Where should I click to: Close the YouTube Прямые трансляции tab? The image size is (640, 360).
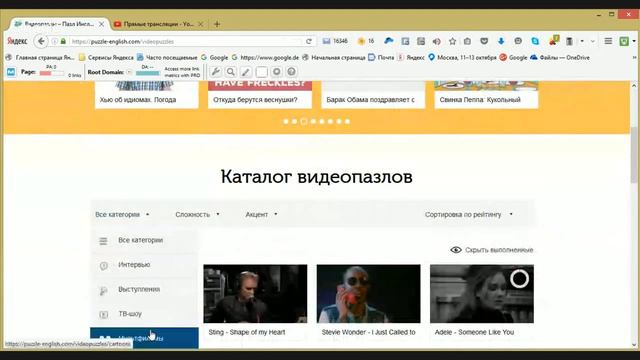click(200, 24)
